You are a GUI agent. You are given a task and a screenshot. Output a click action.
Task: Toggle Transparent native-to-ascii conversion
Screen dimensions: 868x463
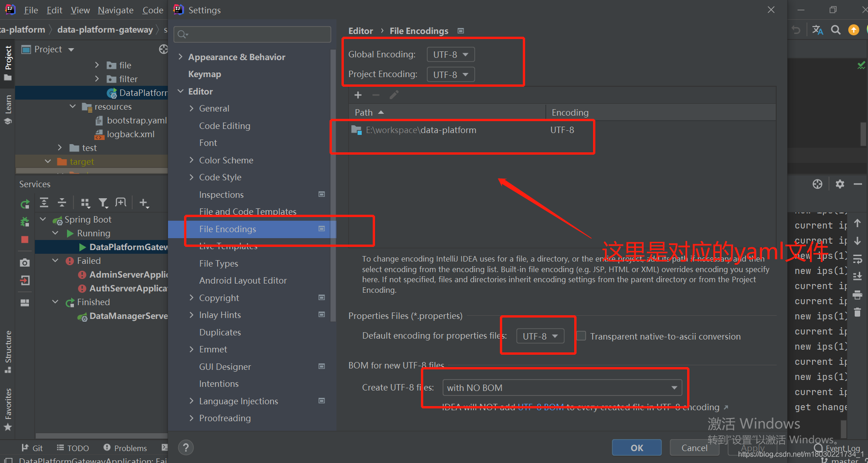581,336
